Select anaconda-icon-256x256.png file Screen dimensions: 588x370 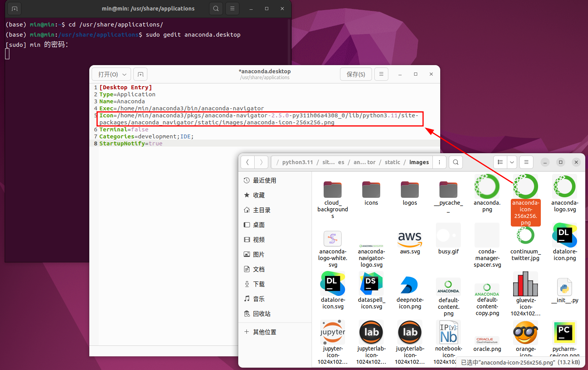(526, 200)
